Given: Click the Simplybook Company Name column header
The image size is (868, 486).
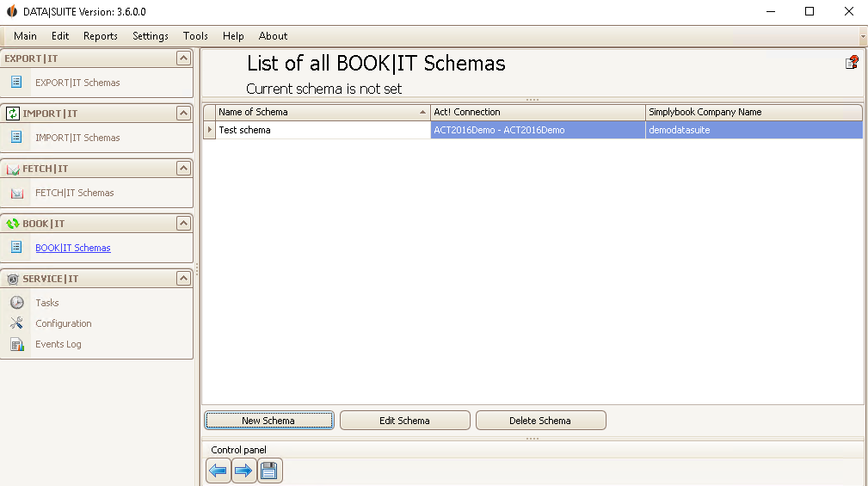Looking at the screenshot, I should (754, 113).
